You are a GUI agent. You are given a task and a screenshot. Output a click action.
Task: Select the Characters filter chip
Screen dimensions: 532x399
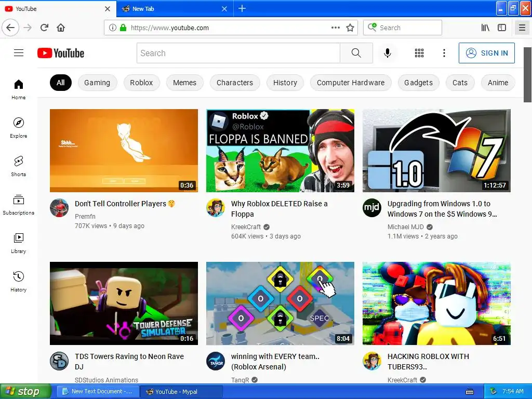235,83
